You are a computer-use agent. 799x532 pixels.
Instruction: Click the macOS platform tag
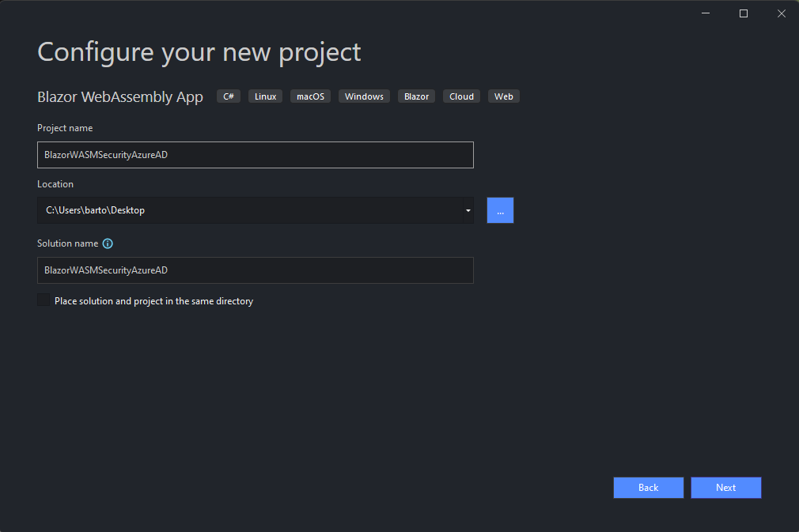point(310,96)
